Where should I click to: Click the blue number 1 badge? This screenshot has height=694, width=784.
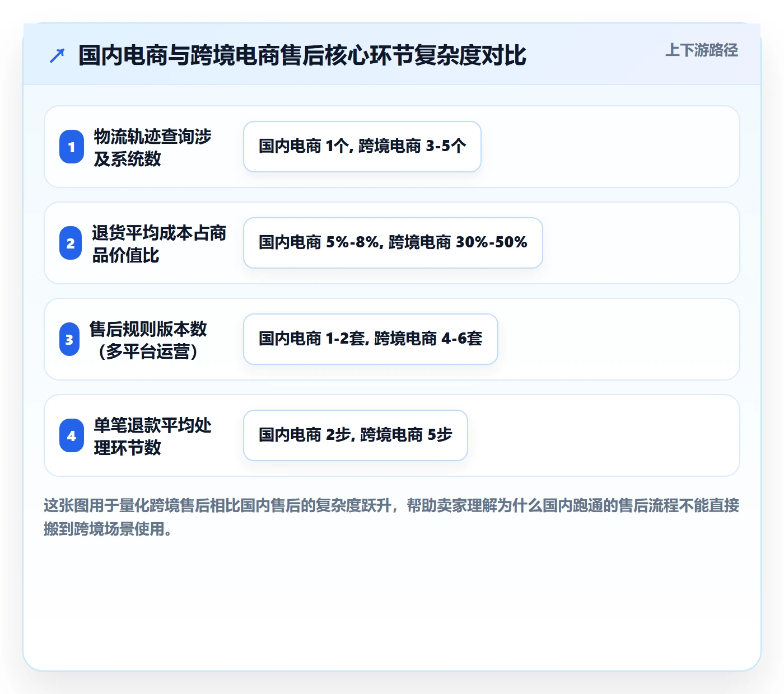click(x=72, y=147)
